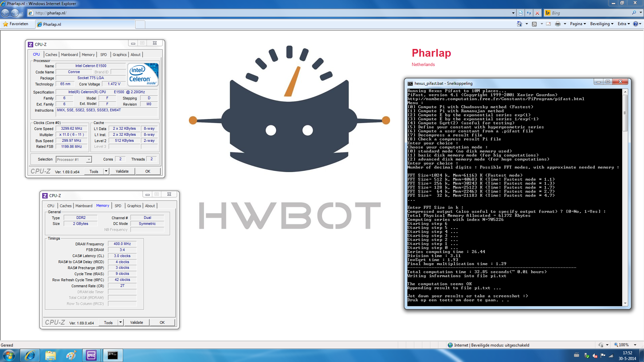Switch to command prompt taskbar icon
This screenshot has width=644, height=362.
click(x=113, y=355)
